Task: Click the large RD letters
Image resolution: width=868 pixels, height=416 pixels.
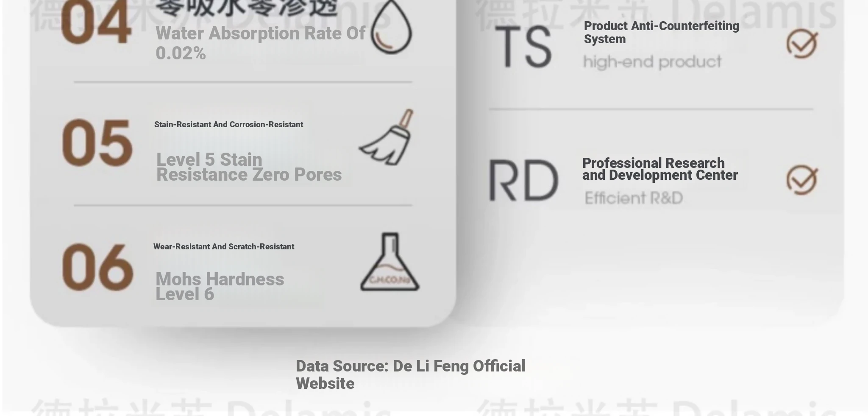Action: [523, 180]
